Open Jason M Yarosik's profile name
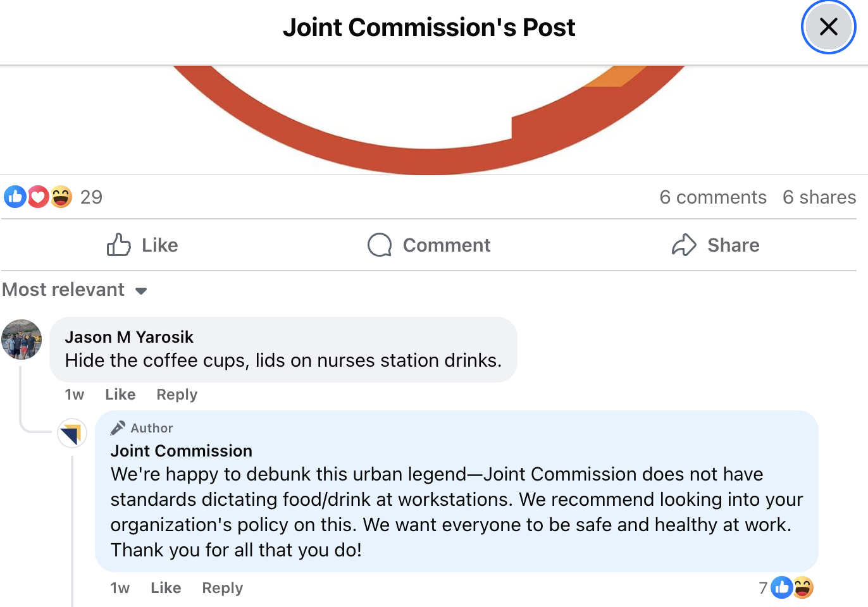The width and height of the screenshot is (868, 607). pyautogui.click(x=129, y=337)
